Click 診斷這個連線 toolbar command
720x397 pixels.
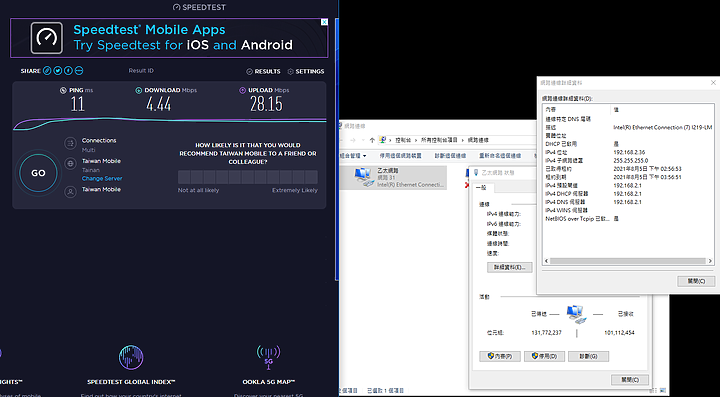(450, 156)
